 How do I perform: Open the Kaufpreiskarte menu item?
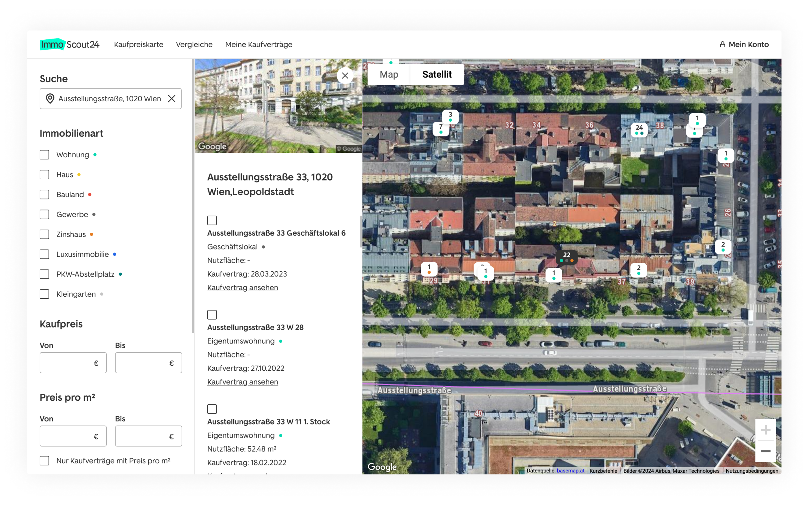point(138,45)
